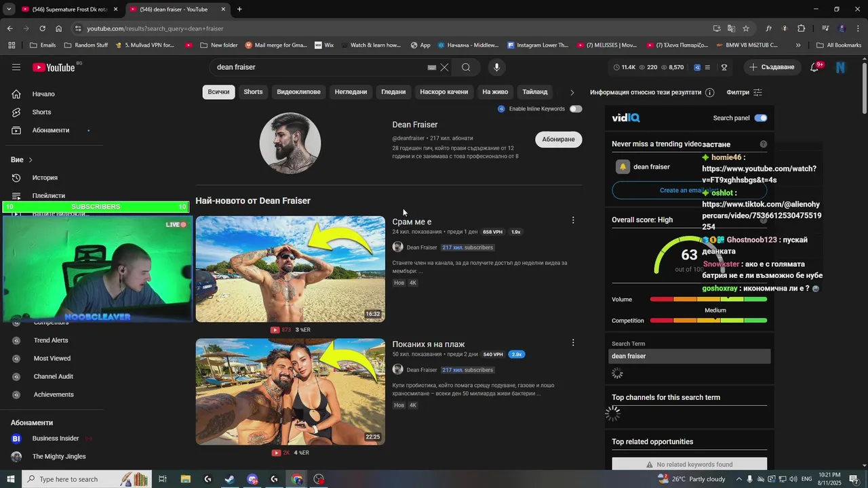868x488 pixels.
Task: Open Windows notification center icon
Action: [854, 479]
